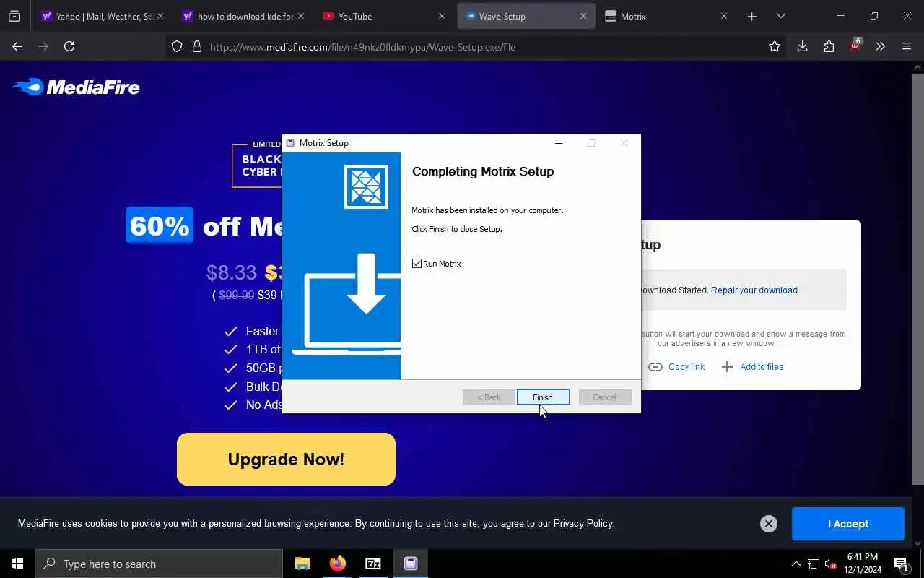Click the Motrix Setup title bar icon
The height and width of the screenshot is (578, 924).
pos(290,143)
